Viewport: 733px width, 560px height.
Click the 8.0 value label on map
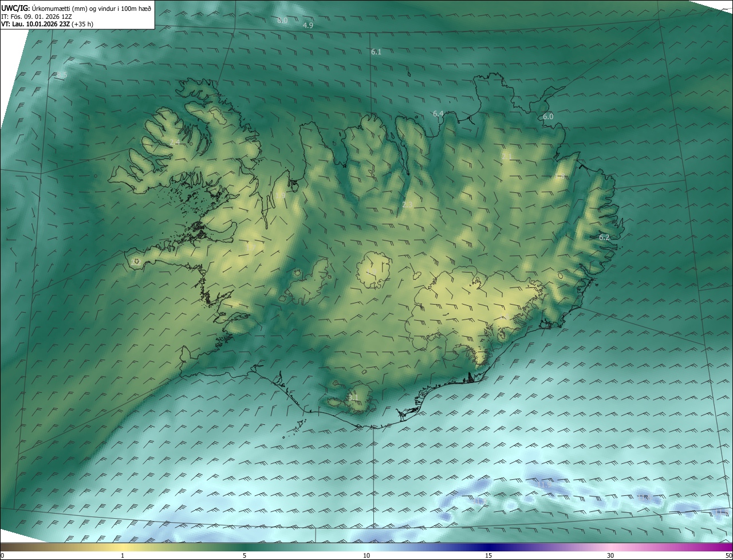(282, 21)
